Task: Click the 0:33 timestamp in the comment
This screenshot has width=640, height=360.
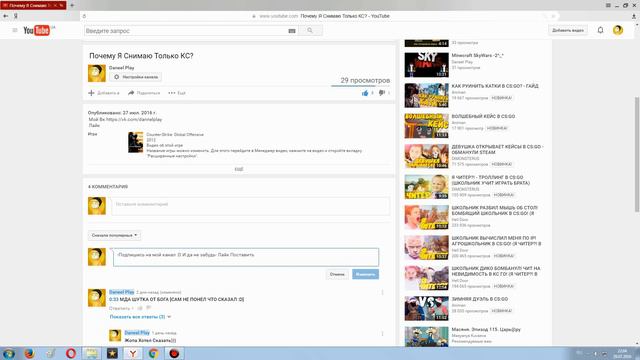Action: click(113, 300)
